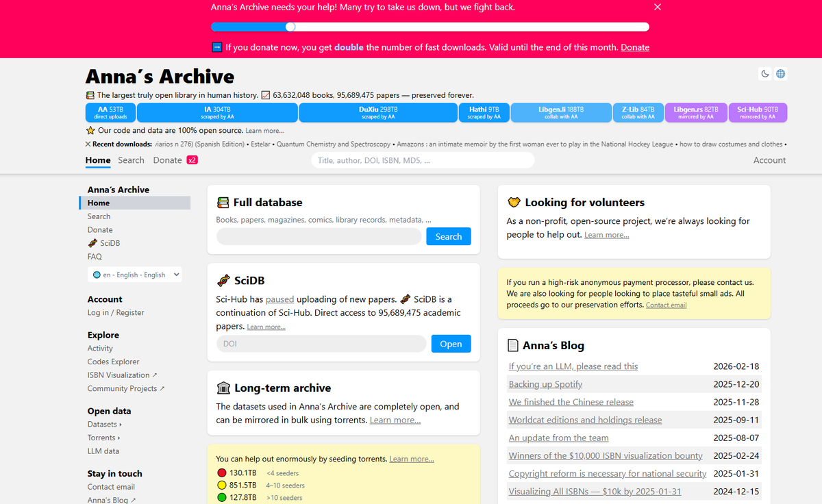Open Worldcat editions and holdings release post
The image size is (822, 504).
[x=585, y=420]
